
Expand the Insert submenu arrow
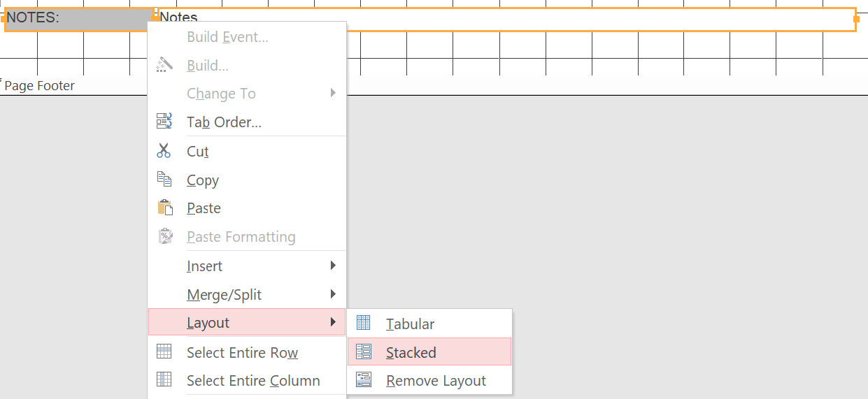click(x=333, y=266)
